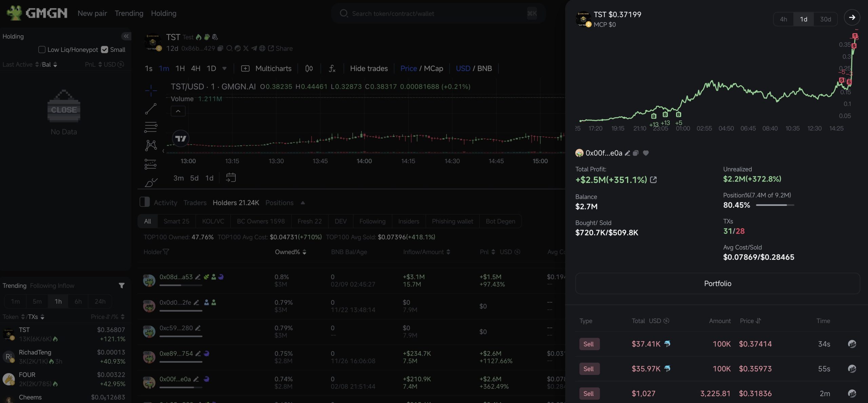Select the Smart 25 holder filter

click(x=176, y=221)
